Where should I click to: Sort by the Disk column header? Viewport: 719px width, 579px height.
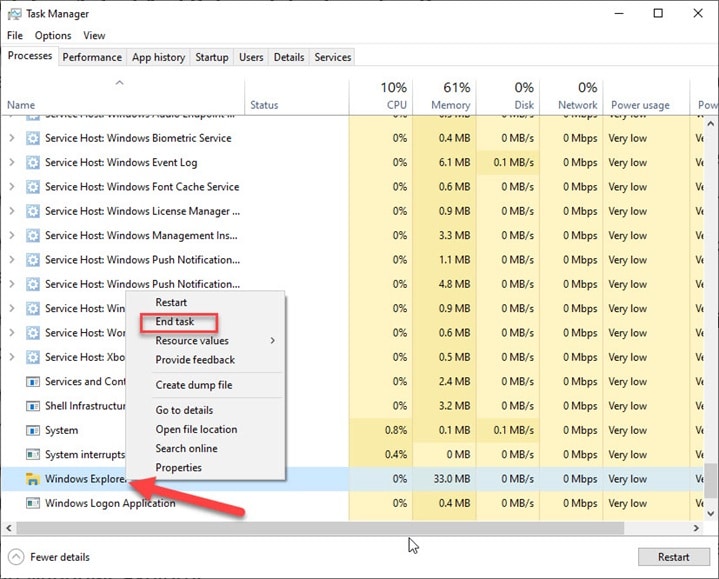pyautogui.click(x=508, y=97)
